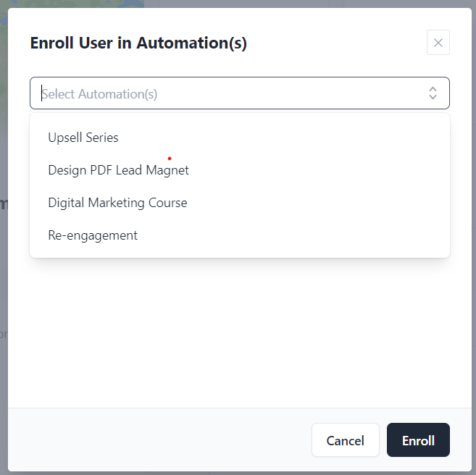The width and height of the screenshot is (476, 475).
Task: Toggle the combobox sort-style arrows icon
Action: [433, 93]
